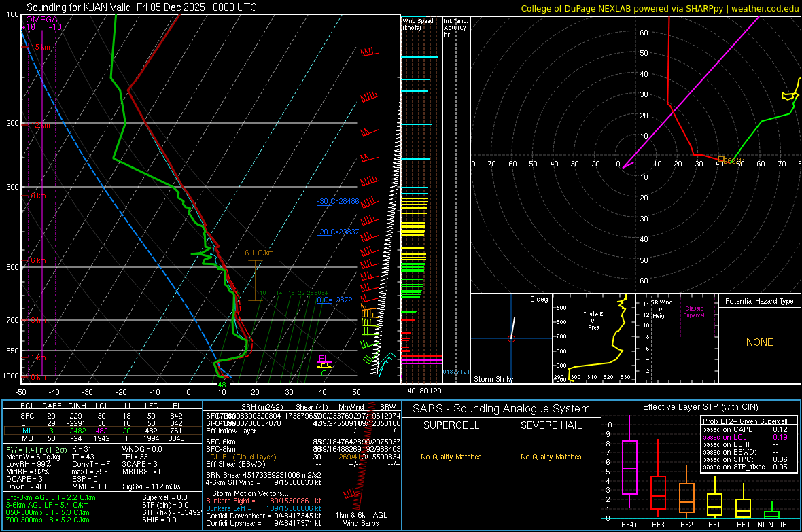Open the weather.cod.edu NEXLAB credit text

pyautogui.click(x=659, y=8)
